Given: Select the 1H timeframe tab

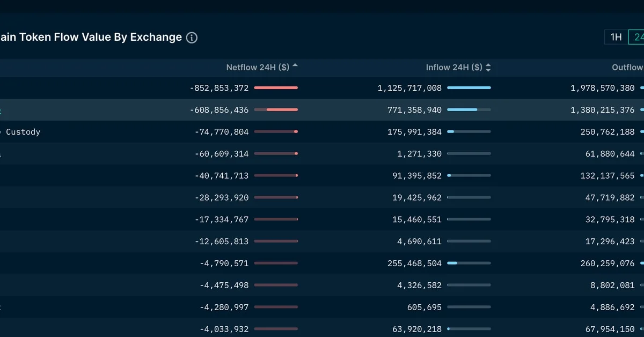Looking at the screenshot, I should pos(616,37).
